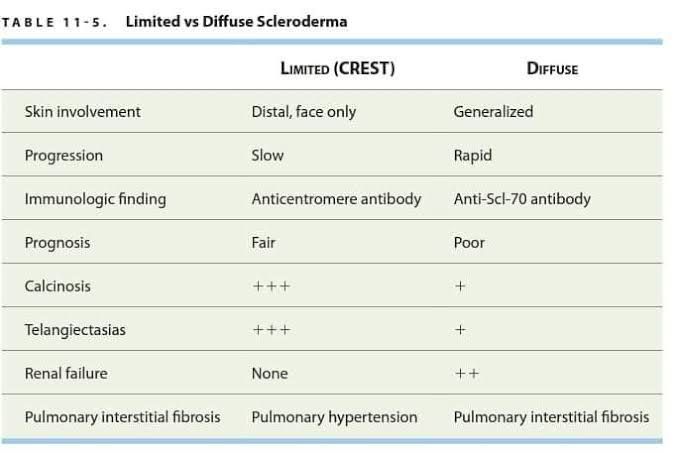This screenshot has height=453, width=677.
Task: Click the 'Pulmonary hypertension' cell
Action: 334,417
